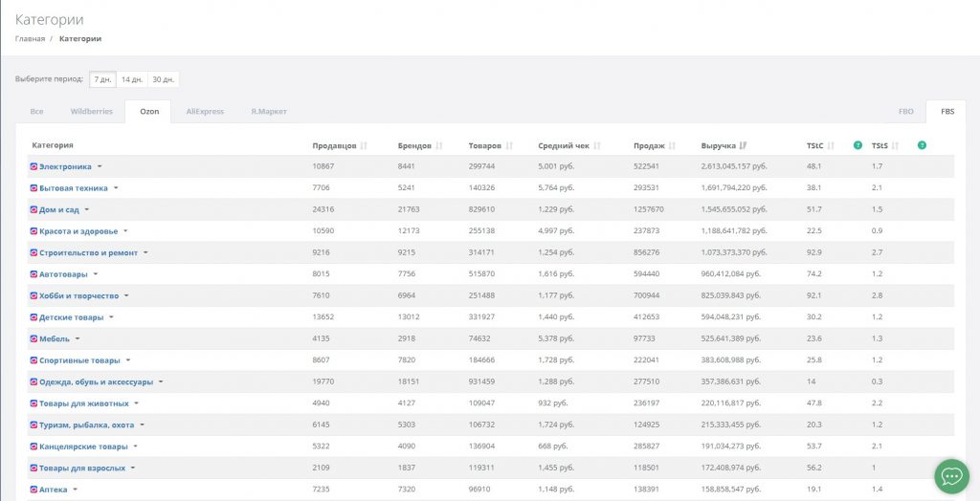Image resolution: width=980 pixels, height=501 pixels.
Task: Click the help icon next to TStS
Action: (x=922, y=145)
